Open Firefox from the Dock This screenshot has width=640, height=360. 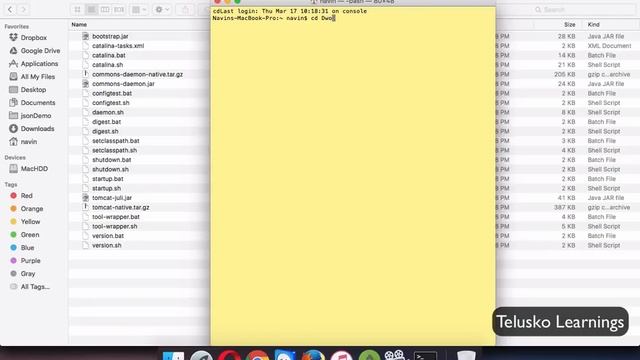pos(313,355)
